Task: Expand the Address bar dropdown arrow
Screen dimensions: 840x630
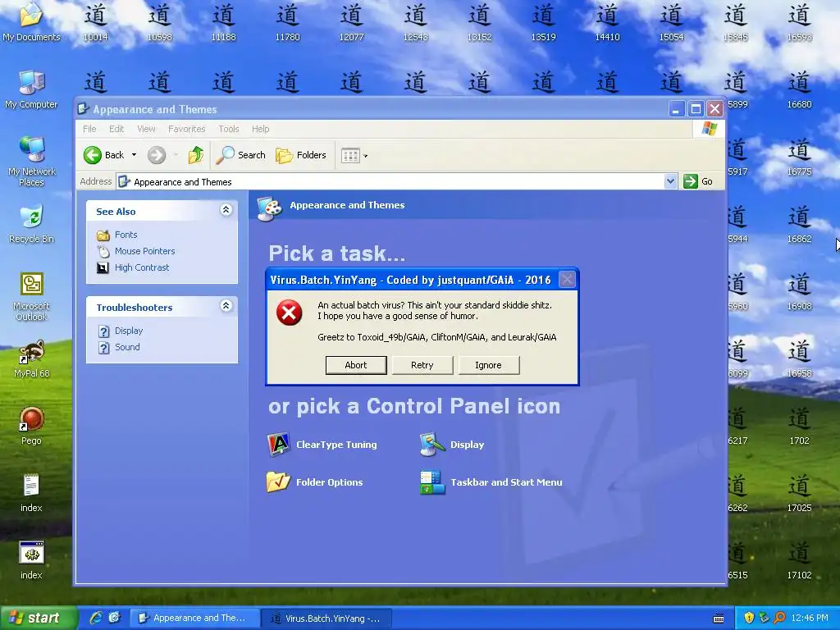Action: 670,181
